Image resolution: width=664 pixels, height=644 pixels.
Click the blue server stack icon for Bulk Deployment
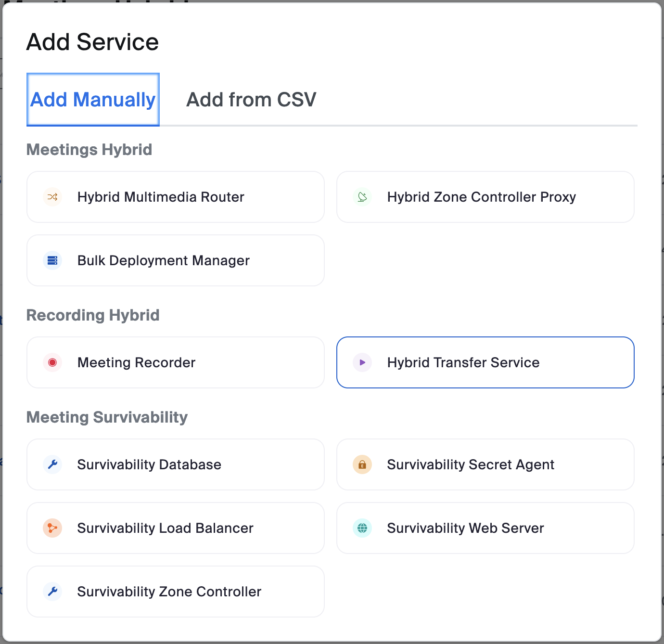52,260
